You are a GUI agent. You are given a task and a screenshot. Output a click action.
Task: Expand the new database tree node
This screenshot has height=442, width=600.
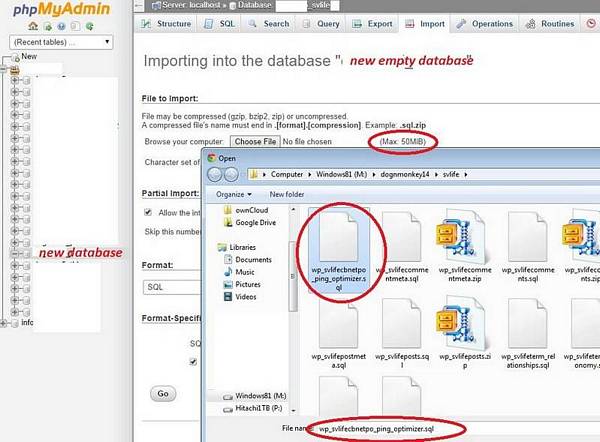click(x=13, y=254)
